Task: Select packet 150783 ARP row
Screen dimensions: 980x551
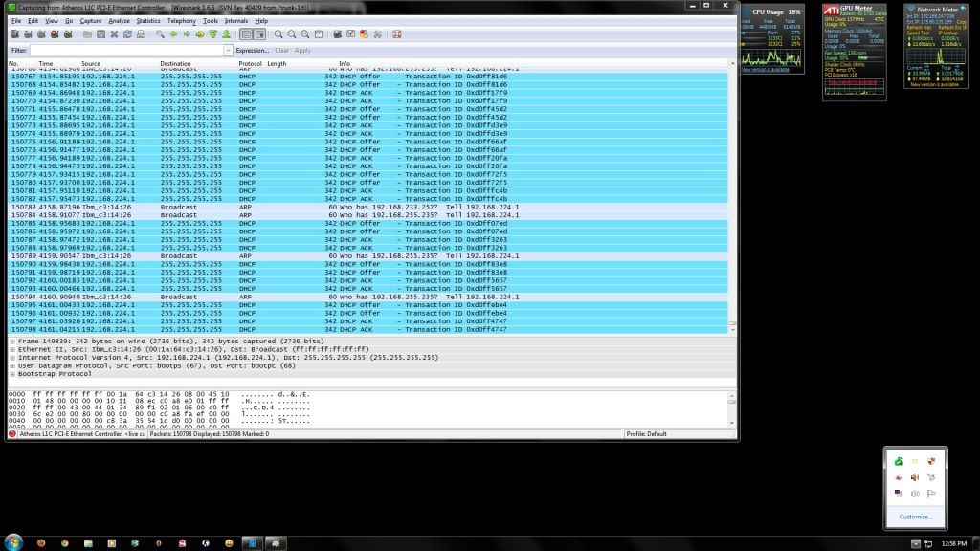Action: click(x=368, y=207)
